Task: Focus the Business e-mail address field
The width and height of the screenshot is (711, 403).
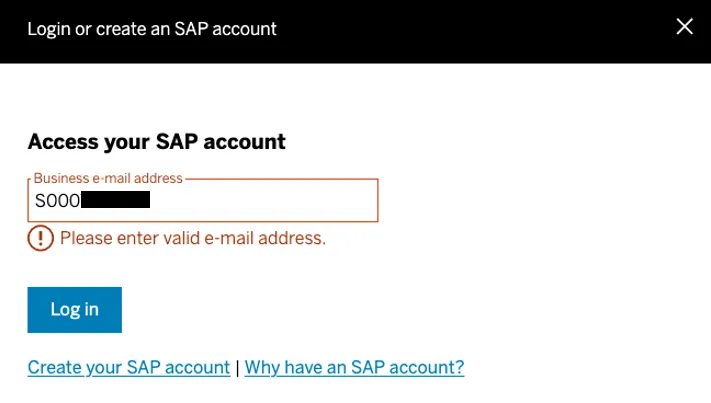Action: click(260, 201)
